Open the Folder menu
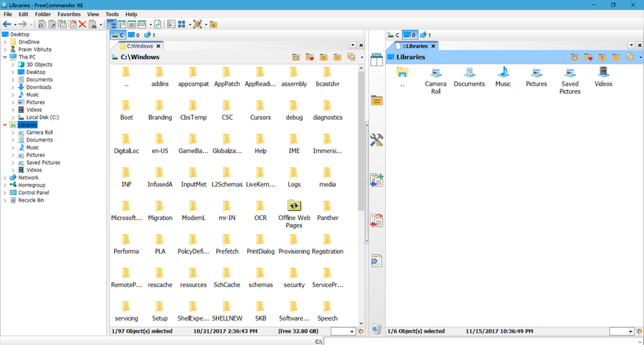Image resolution: width=644 pixels, height=345 pixels. click(x=43, y=14)
